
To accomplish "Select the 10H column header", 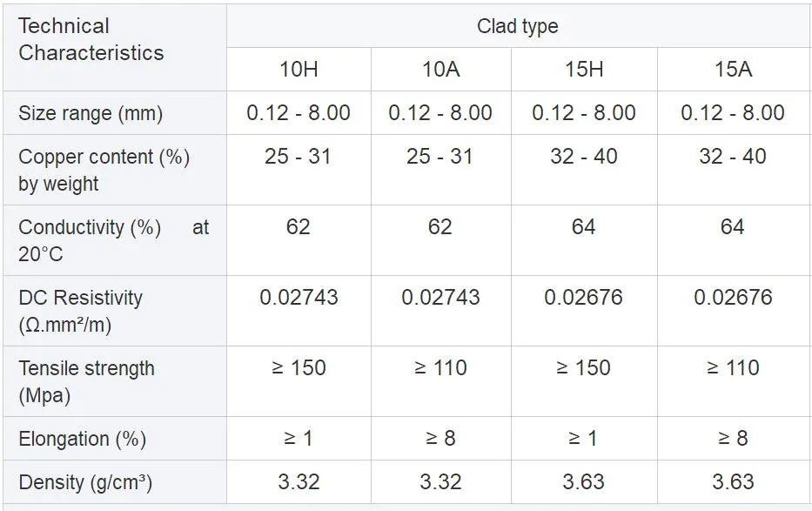I will pyautogui.click(x=299, y=70).
